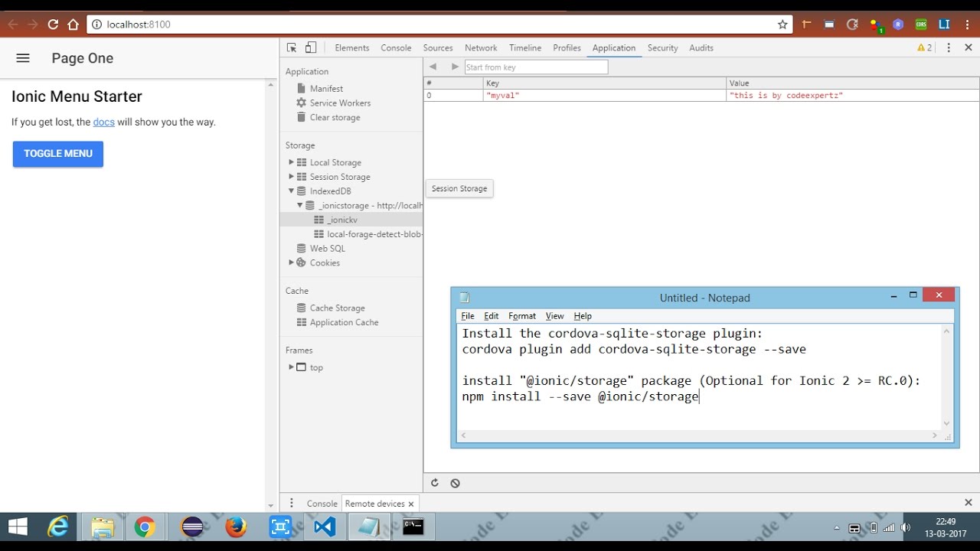Viewport: 980px width, 551px height.
Task: Refresh the IndexedDB object store data
Action: pyautogui.click(x=435, y=483)
